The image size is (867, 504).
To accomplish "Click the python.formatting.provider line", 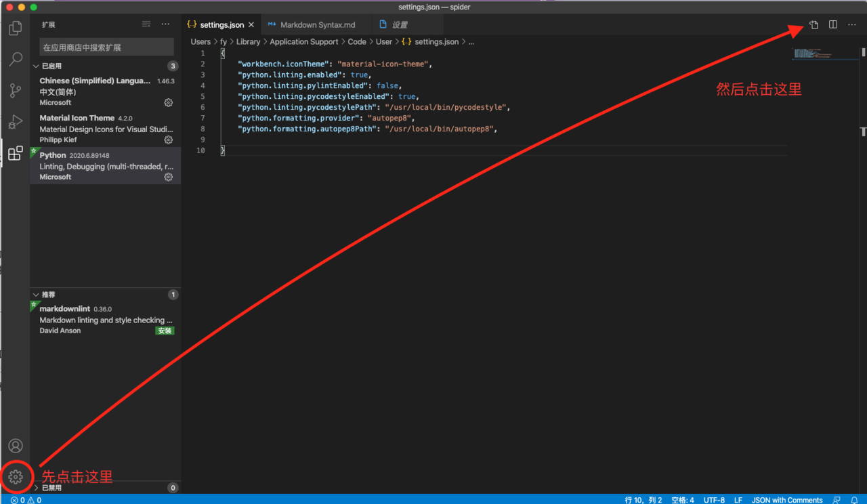I will coord(326,118).
